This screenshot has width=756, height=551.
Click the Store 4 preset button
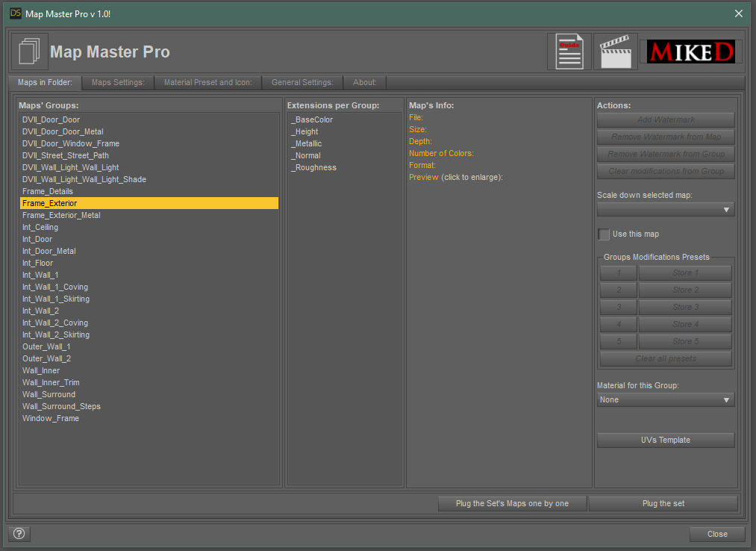[x=685, y=324]
